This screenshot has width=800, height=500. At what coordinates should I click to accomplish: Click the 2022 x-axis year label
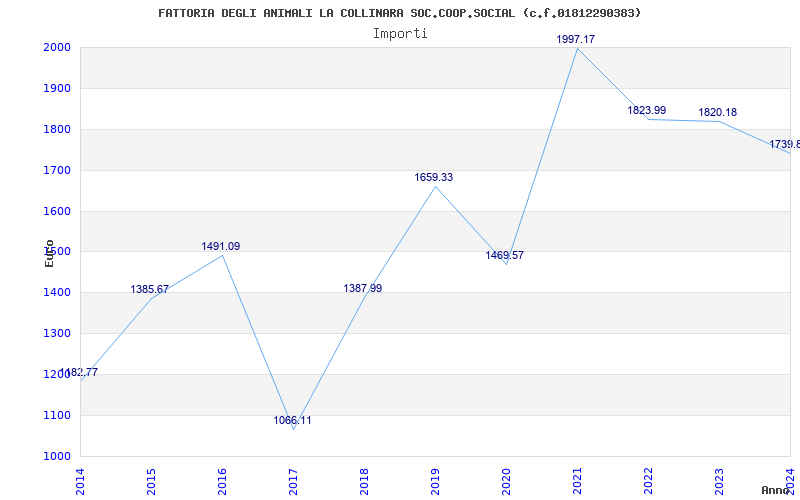pos(648,481)
